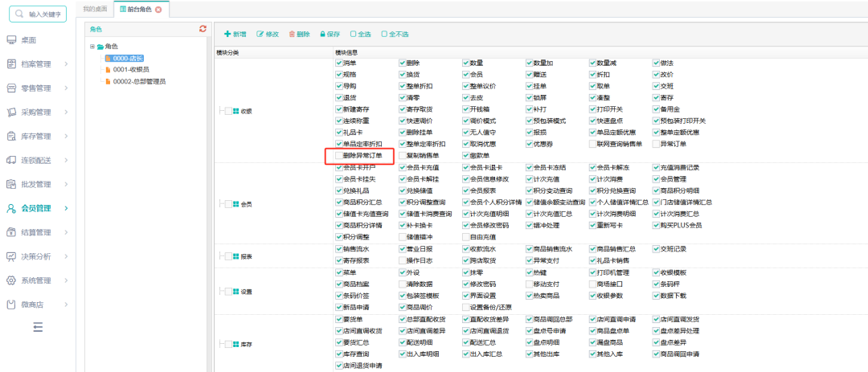Viewport: 868px width, 372px height.
Task: Check the 联网查询销售单 checkbox
Action: click(x=593, y=145)
